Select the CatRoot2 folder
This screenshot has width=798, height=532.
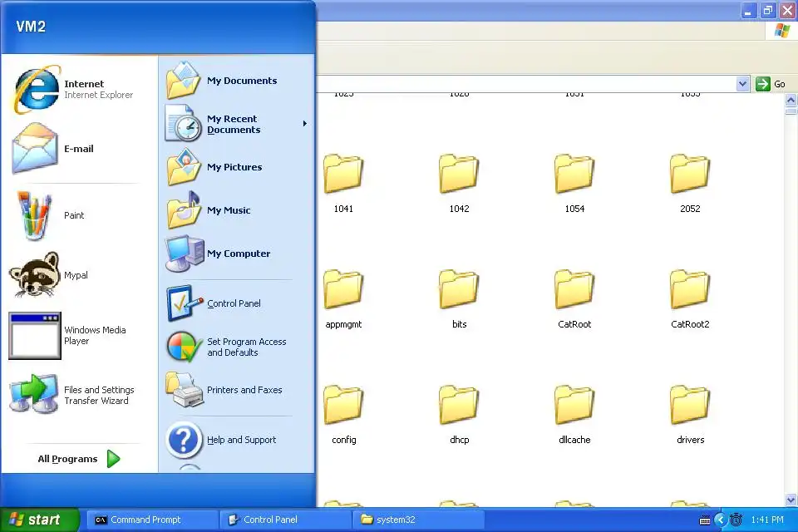click(x=690, y=299)
